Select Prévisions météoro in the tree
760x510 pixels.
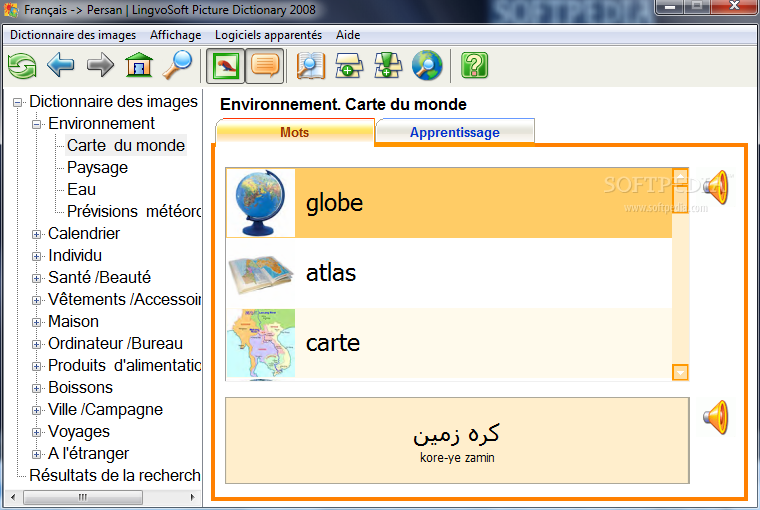134,211
